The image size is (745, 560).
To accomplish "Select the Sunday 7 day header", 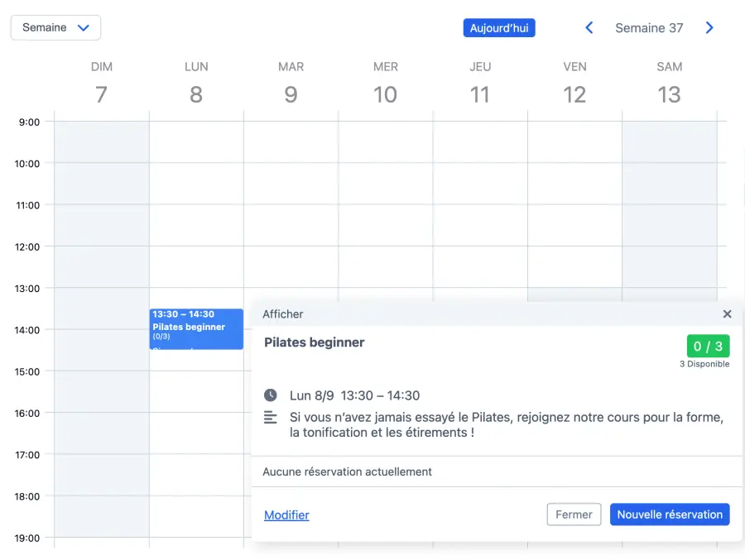I will 101,84.
